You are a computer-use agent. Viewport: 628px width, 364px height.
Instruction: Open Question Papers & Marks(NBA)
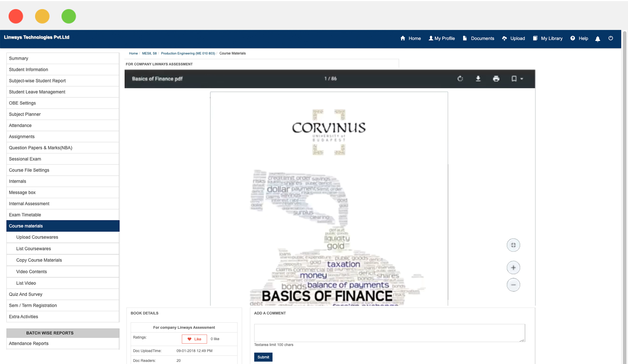click(x=63, y=148)
